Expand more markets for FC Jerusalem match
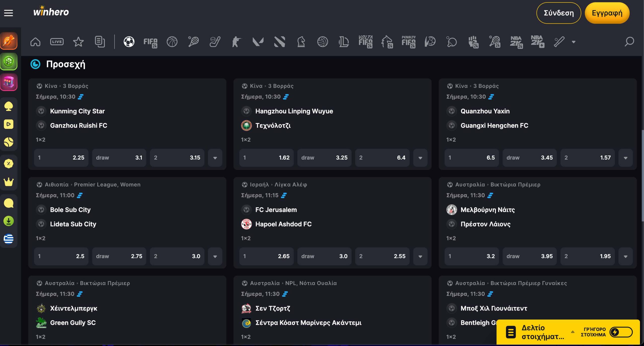Screen dimensions: 644x346 pos(420,256)
